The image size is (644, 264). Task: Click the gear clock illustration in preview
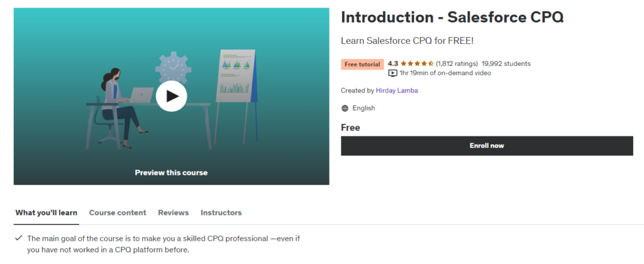pyautogui.click(x=173, y=67)
